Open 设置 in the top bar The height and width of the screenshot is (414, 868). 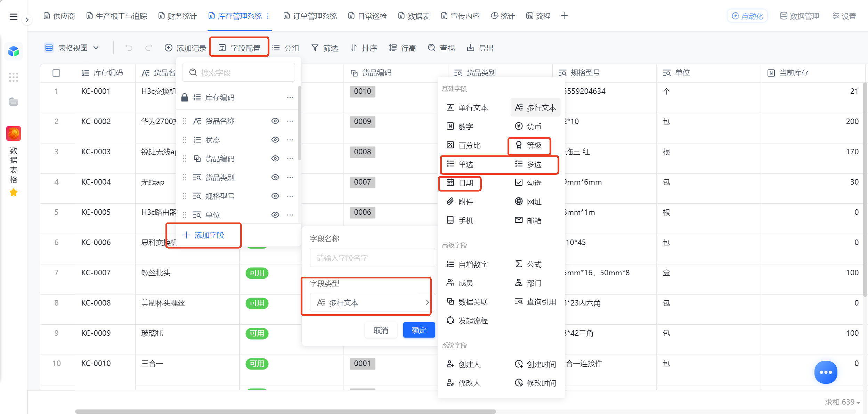(844, 16)
